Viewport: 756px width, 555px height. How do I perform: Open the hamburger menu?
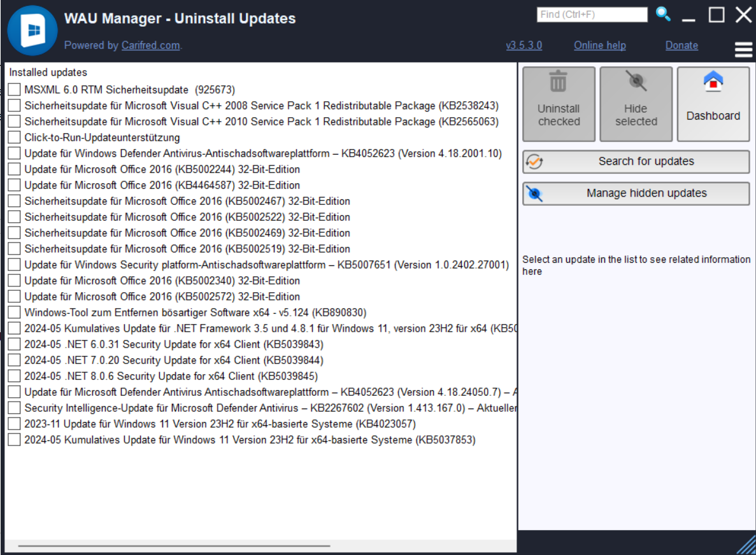tap(743, 49)
